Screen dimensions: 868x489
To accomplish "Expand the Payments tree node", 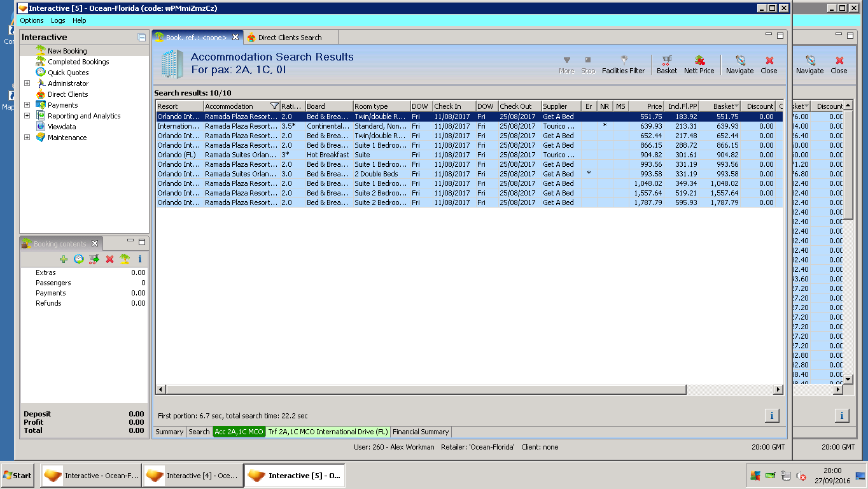I will click(x=27, y=105).
